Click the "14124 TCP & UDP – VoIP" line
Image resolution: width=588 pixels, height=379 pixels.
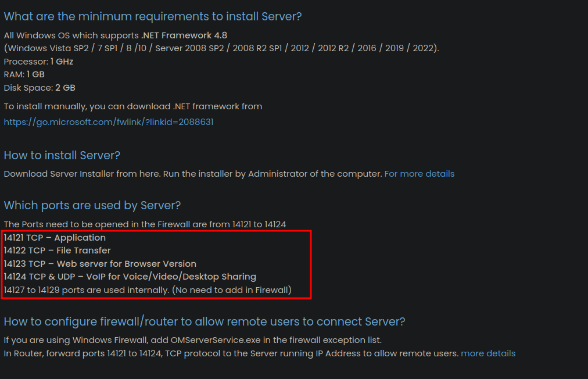coord(130,277)
